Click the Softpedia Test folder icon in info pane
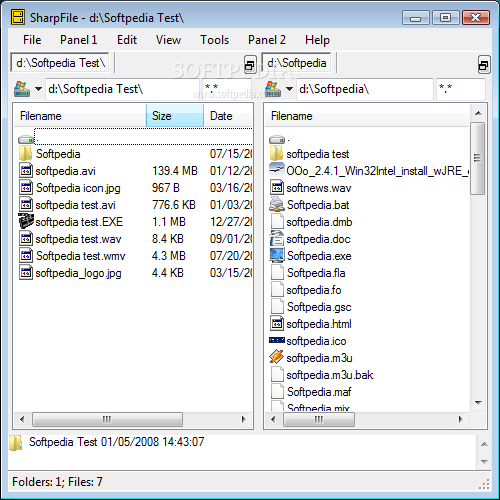The width and height of the screenshot is (500, 500). [16, 443]
